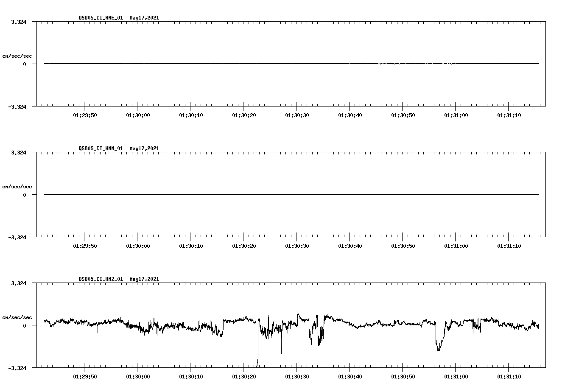The width and height of the screenshot is (576, 392).
Task: Click the flat HNE waveform trace
Action: coord(254,64)
